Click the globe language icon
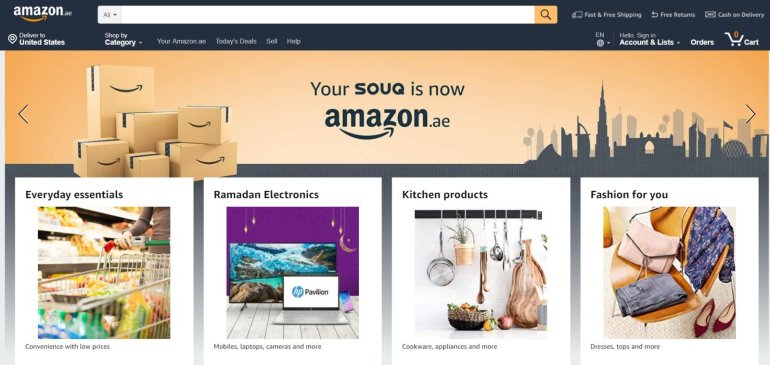 coord(600,43)
